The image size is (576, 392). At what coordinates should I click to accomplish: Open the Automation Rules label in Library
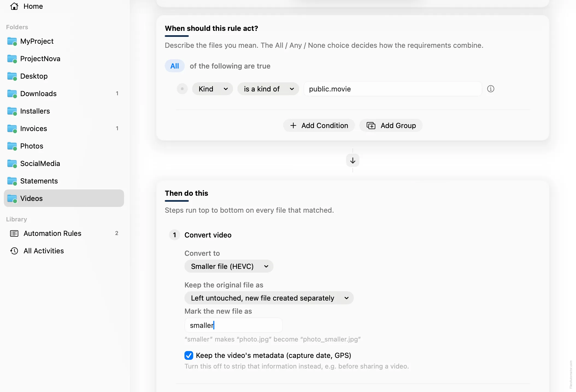coord(52,233)
